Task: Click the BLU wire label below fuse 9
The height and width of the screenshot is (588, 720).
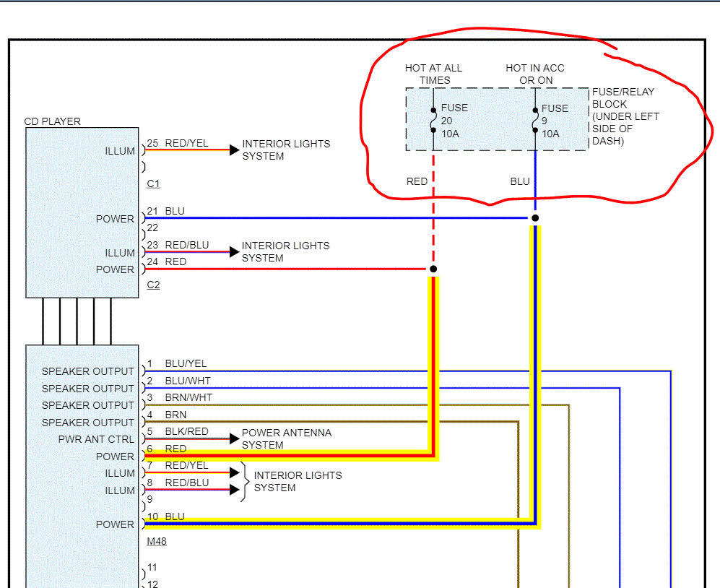Action: tap(520, 181)
